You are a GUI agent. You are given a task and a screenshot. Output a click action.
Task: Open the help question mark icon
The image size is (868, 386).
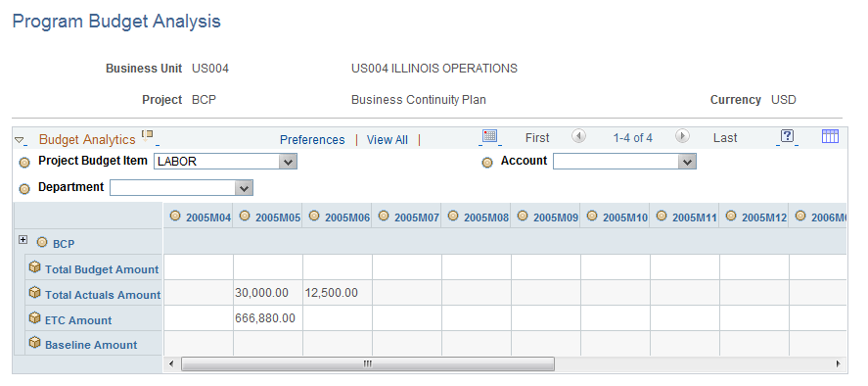(787, 136)
